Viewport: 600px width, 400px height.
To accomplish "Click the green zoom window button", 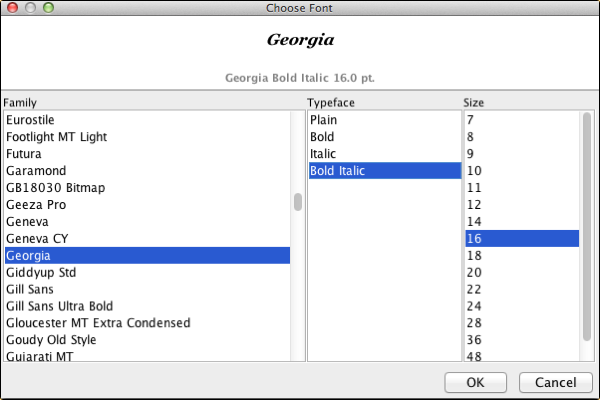I will point(48,7).
